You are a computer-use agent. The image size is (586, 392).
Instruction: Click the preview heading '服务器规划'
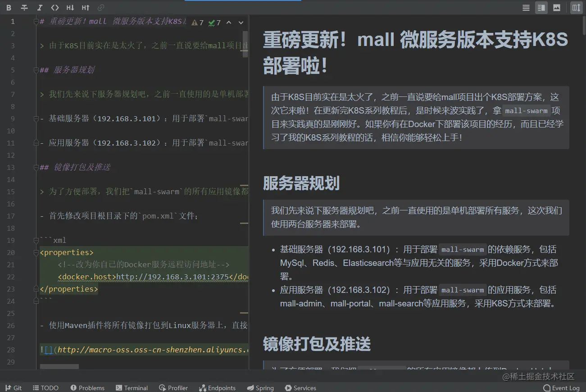coord(301,183)
